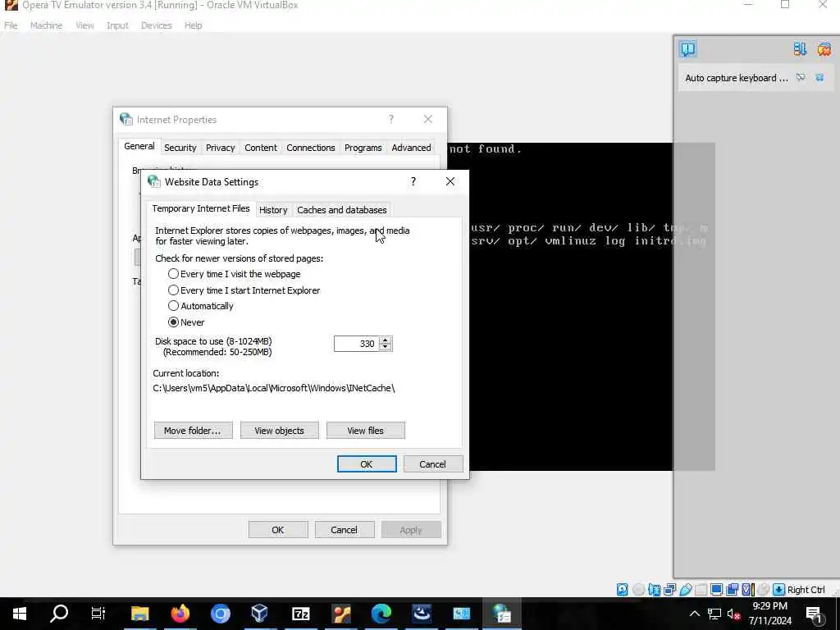Launch Chromium from the taskbar
The width and height of the screenshot is (840, 630).
pos(220,614)
